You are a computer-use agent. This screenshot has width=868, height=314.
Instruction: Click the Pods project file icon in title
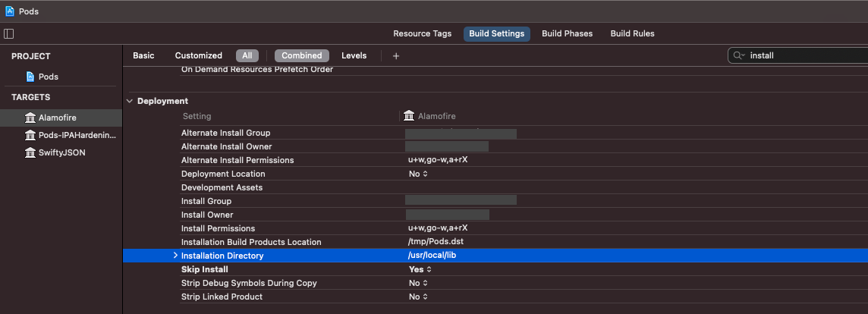(10, 11)
